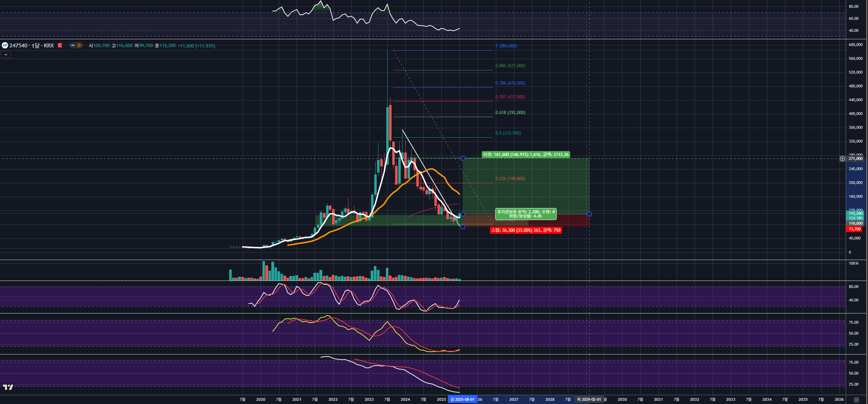Expand the collapsed indicator legend chevron
868x404 pixels.
(x=6, y=54)
